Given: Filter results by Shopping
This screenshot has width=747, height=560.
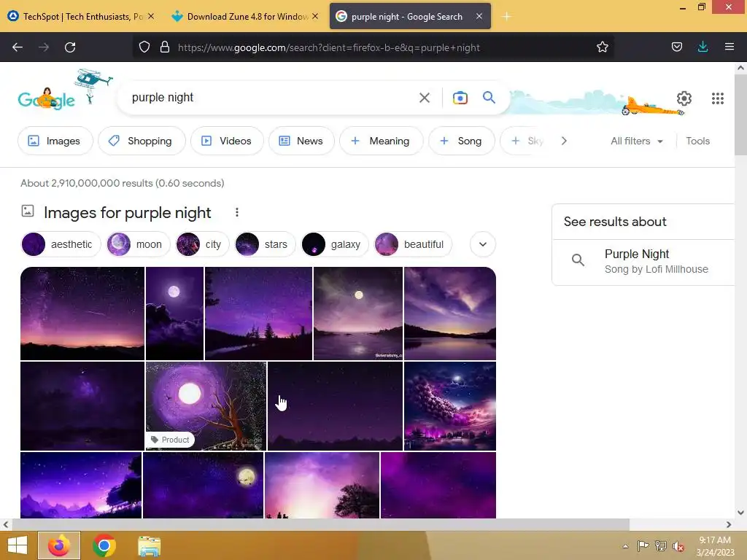Looking at the screenshot, I should (x=142, y=141).
